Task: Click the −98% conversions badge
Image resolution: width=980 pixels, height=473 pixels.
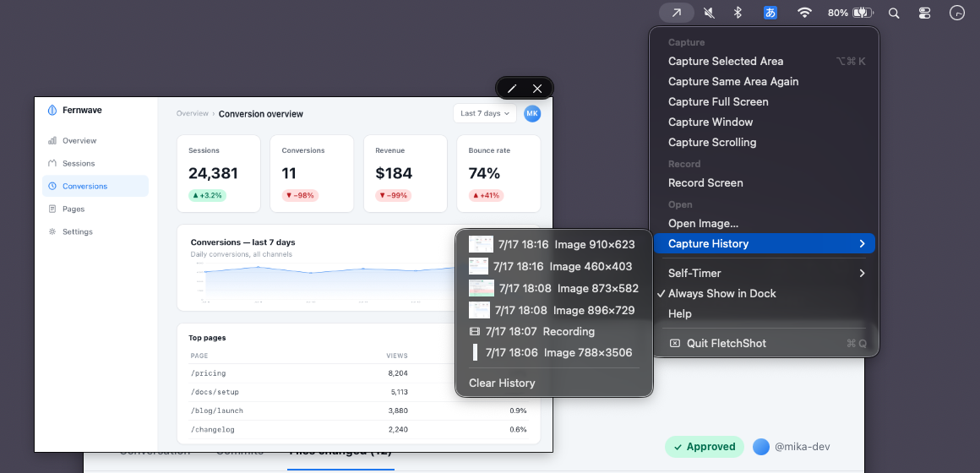Action: (x=300, y=196)
